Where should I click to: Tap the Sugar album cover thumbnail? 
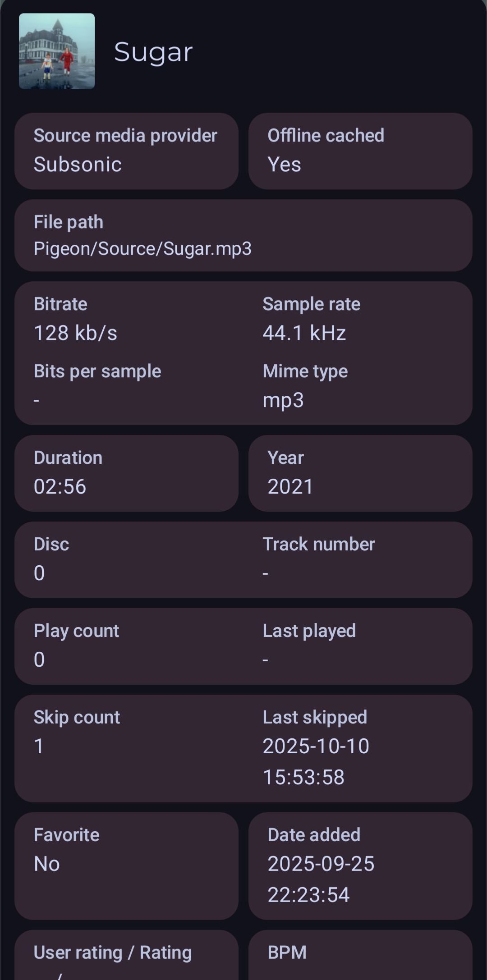pos(57,51)
